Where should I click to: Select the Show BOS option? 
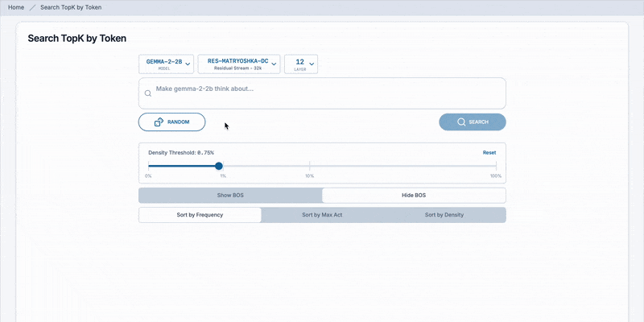coord(230,196)
